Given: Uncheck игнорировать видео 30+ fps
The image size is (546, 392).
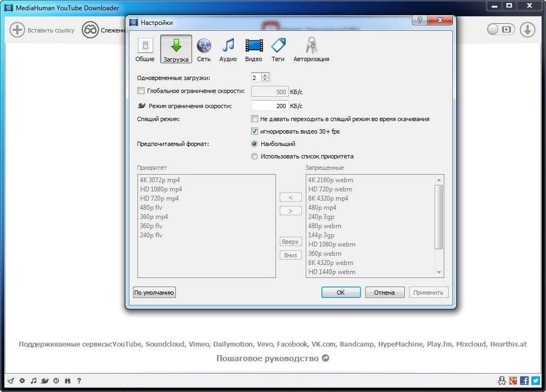Looking at the screenshot, I should 254,131.
